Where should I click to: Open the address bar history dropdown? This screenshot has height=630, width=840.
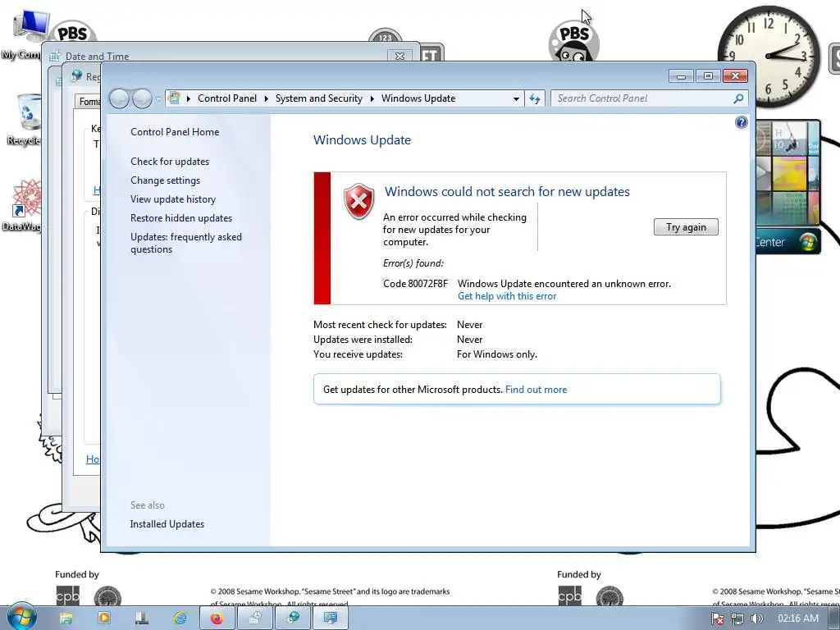click(x=516, y=98)
